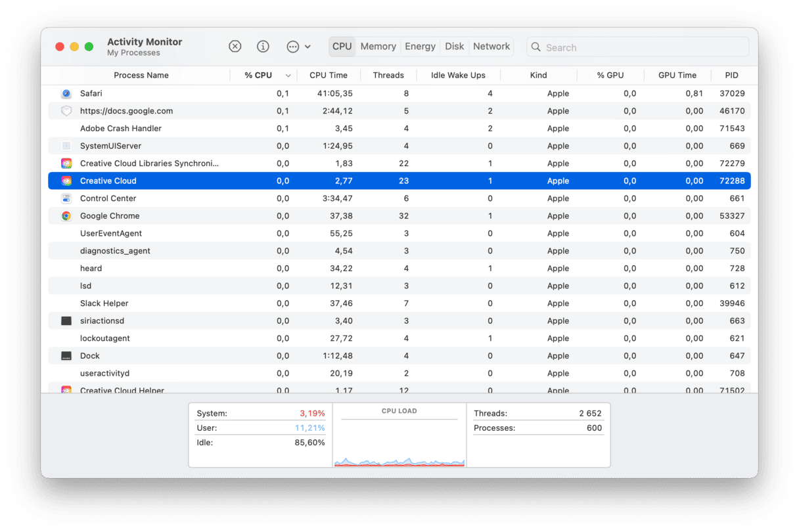This screenshot has width=799, height=532.
Task: Click the Safari compass icon in the list
Action: coord(66,94)
